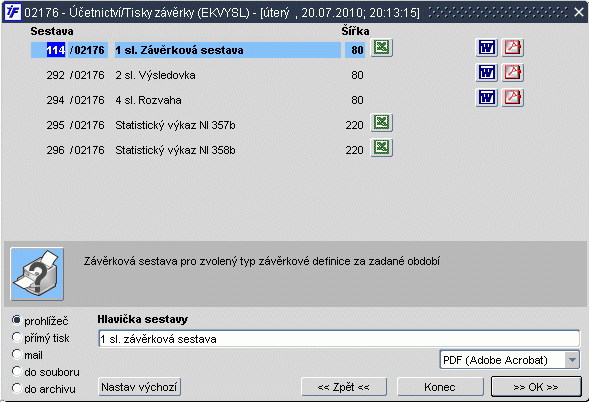Click the application icon in title bar
This screenshot has width=589, height=402.
coord(13,12)
